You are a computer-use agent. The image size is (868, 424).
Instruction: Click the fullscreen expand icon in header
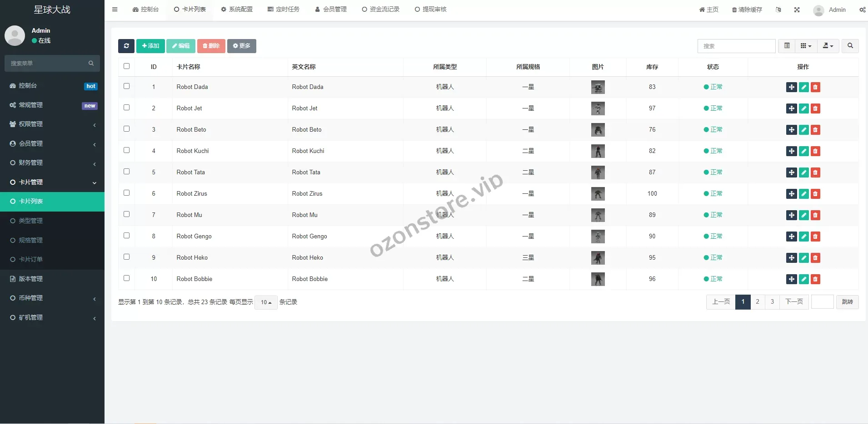pos(797,10)
